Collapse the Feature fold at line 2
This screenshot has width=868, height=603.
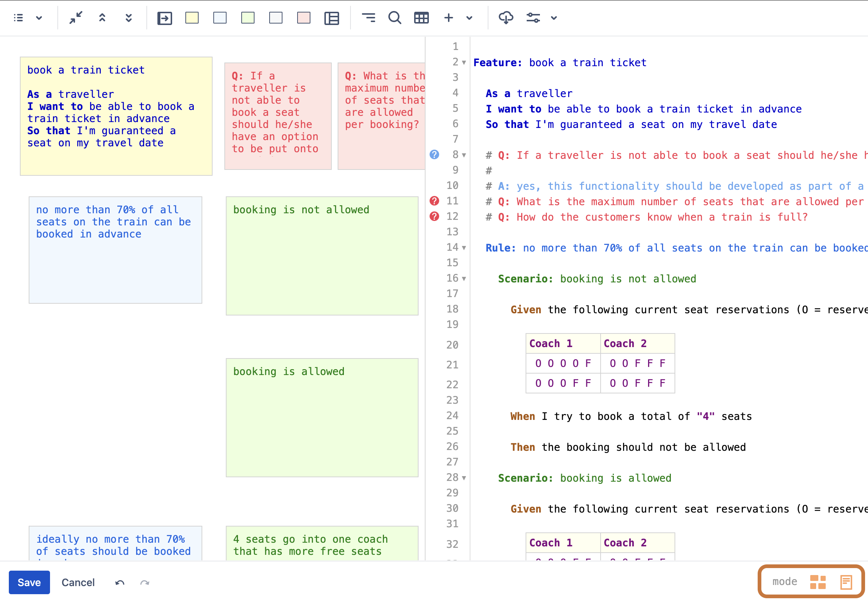[x=464, y=63]
